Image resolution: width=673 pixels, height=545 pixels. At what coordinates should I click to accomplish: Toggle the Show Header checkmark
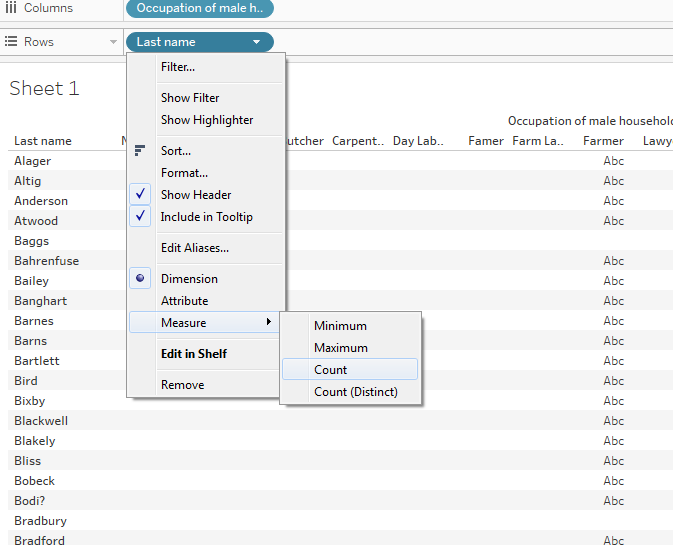coord(141,195)
